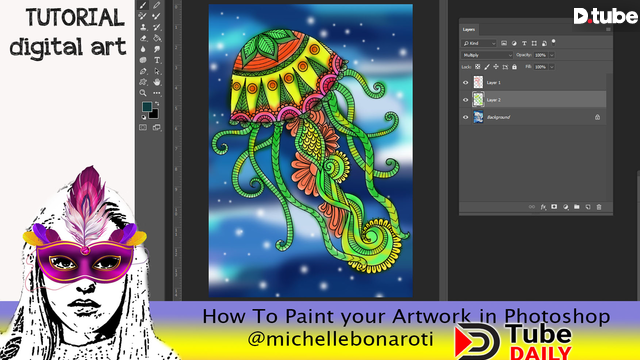
Task: Open the Multiply blend mode dropdown
Action: pyautogui.click(x=487, y=55)
